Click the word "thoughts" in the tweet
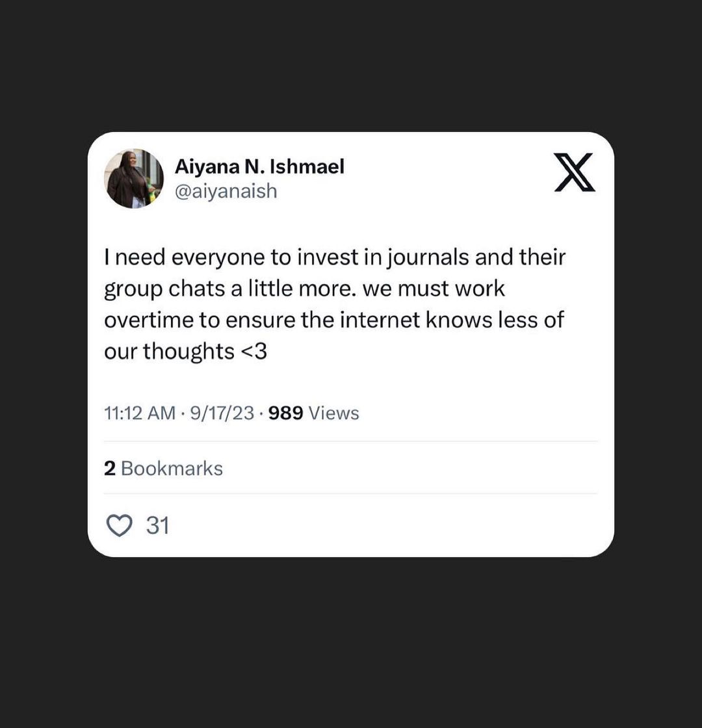Viewport: 702px width, 728px height. 188,352
